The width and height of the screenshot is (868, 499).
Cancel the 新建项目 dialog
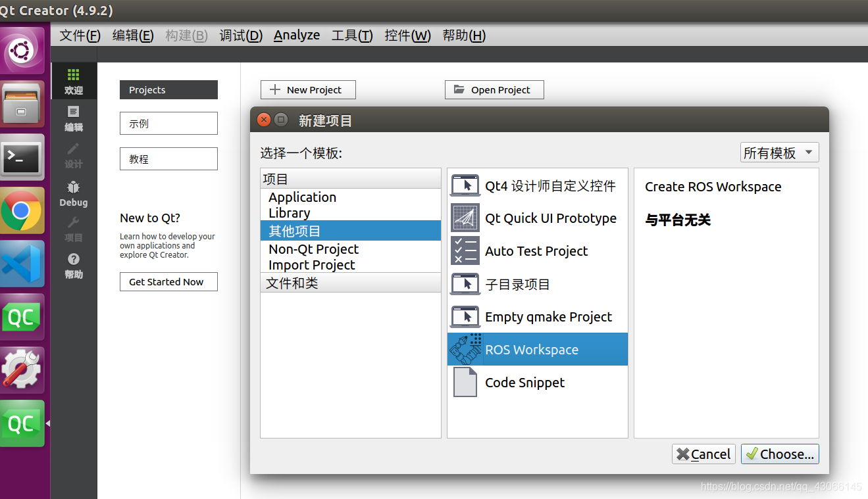(x=703, y=454)
